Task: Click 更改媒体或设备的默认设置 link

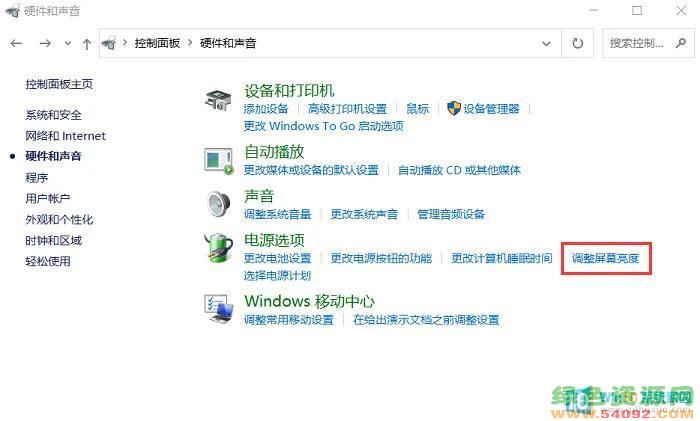Action: point(311,170)
